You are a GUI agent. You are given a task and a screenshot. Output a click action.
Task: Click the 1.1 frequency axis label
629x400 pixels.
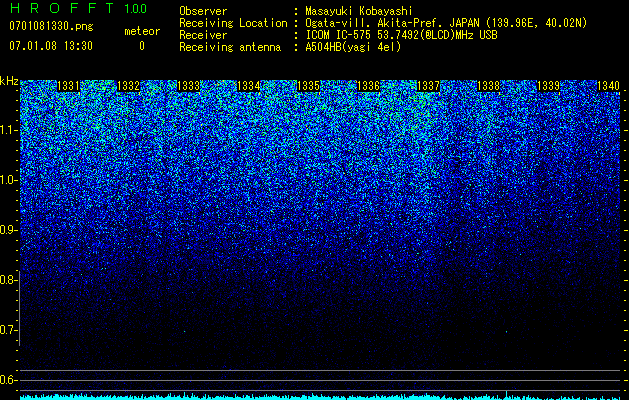coord(8,130)
